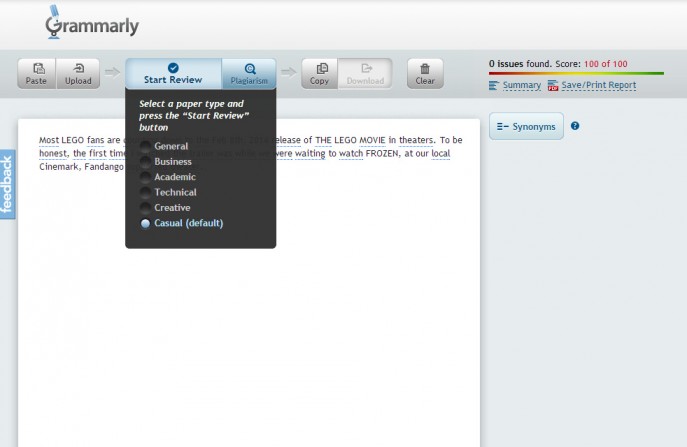Click the '0 issues found' text
This screenshot has width=687, height=447.
tap(520, 64)
